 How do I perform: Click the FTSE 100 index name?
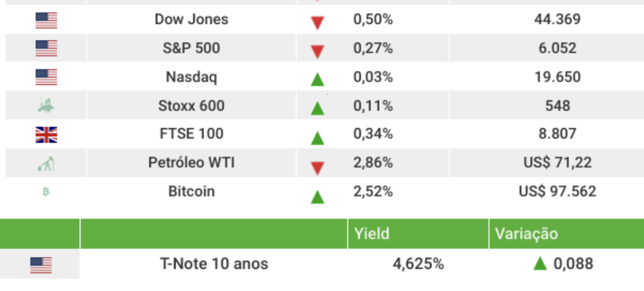pyautogui.click(x=191, y=135)
